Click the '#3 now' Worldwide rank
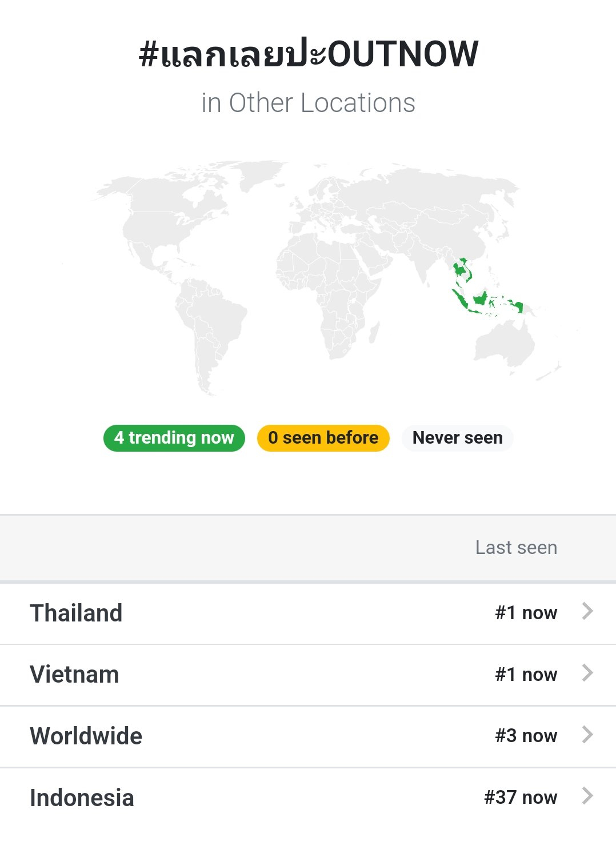This screenshot has height=849, width=616. tap(526, 735)
